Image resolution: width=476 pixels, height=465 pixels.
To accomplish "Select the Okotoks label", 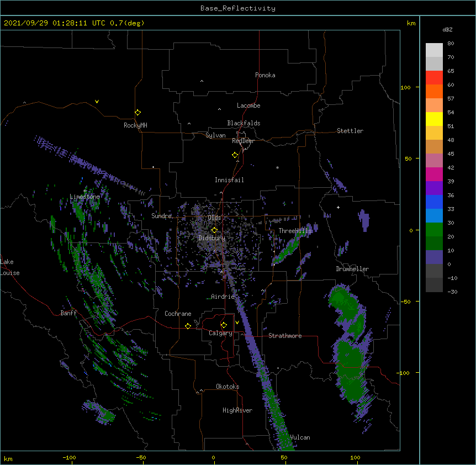I will click(x=228, y=387).
